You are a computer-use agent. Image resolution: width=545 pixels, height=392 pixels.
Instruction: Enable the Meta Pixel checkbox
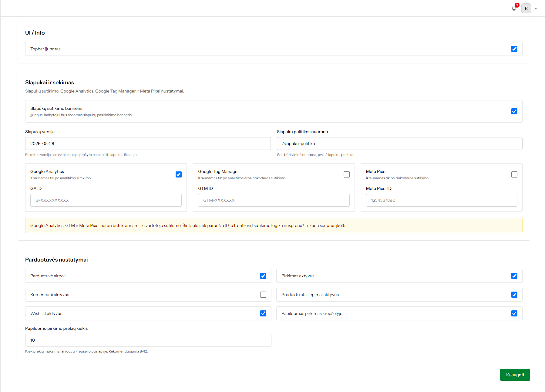pyautogui.click(x=514, y=174)
